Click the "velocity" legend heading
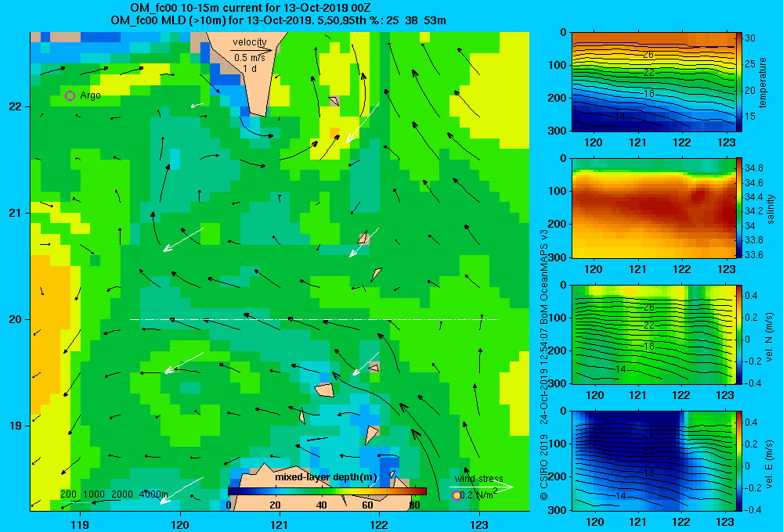This screenshot has height=532, width=783. 250,42
